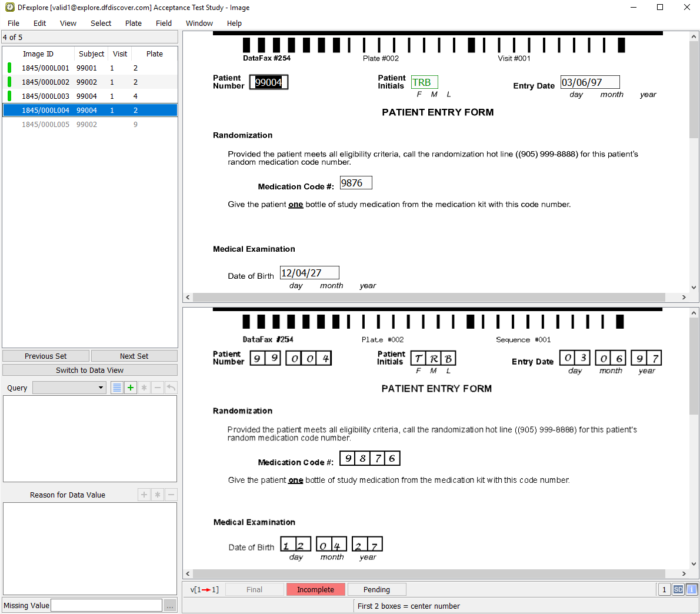Image resolution: width=700 pixels, height=614 pixels.
Task: Set record status to Final
Action: [254, 589]
